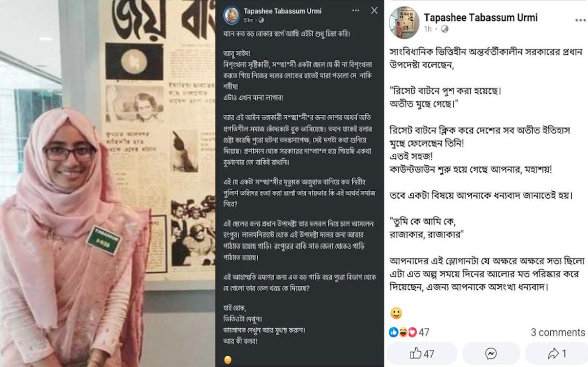Click the author name in the dark post

tap(282, 11)
